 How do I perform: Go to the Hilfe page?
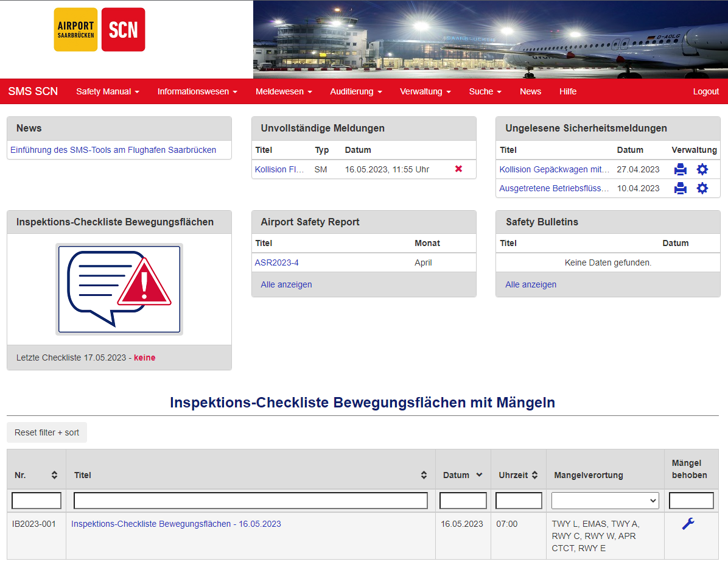(x=567, y=91)
